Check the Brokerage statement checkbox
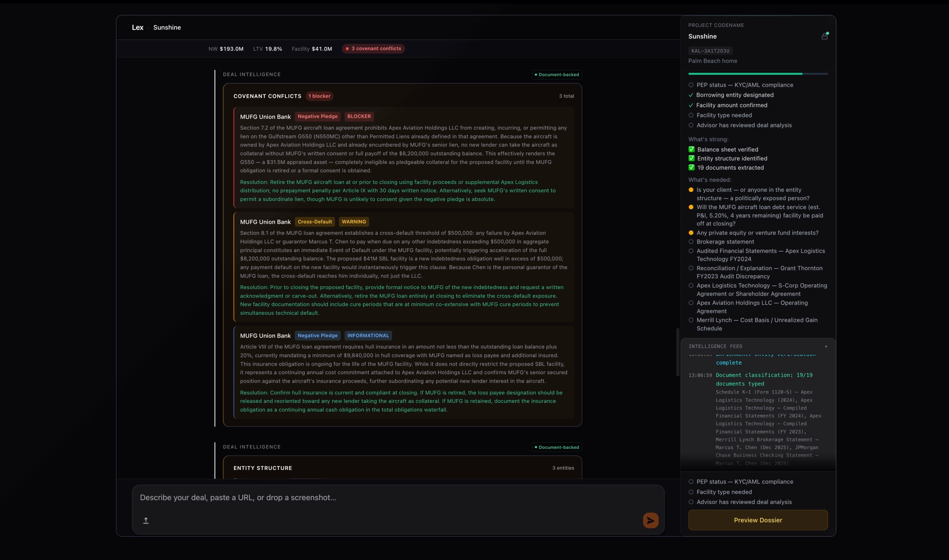 (691, 242)
